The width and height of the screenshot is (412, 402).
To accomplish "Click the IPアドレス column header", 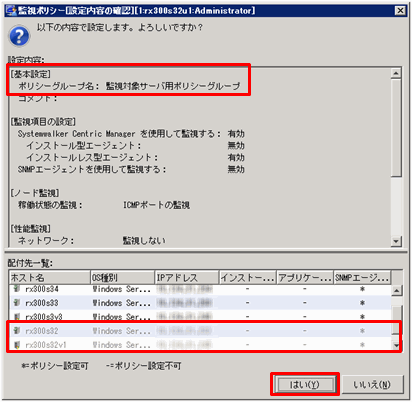I will click(x=187, y=277).
